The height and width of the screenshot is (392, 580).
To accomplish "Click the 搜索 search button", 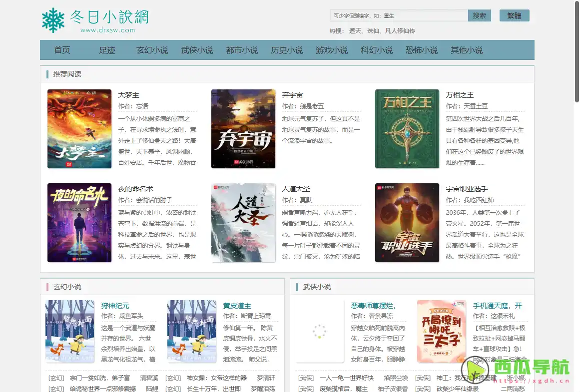I will [479, 15].
